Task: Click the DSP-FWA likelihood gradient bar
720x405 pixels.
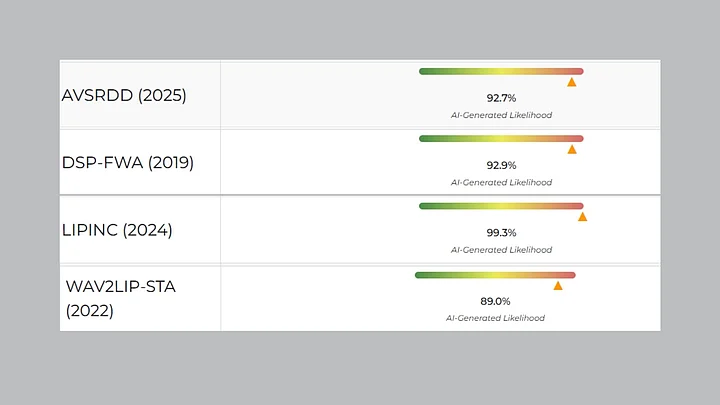Action: point(500,138)
